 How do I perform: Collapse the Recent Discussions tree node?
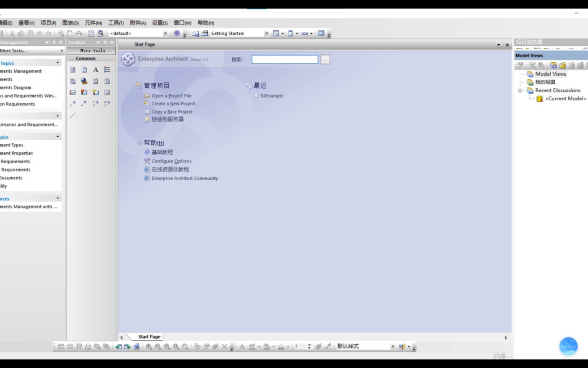coord(520,91)
